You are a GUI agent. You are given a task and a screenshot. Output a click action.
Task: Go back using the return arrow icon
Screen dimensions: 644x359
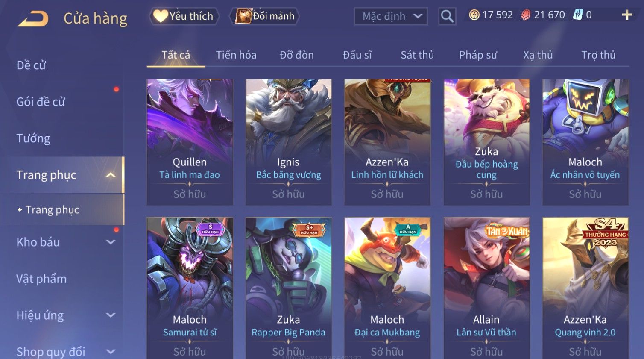(33, 18)
